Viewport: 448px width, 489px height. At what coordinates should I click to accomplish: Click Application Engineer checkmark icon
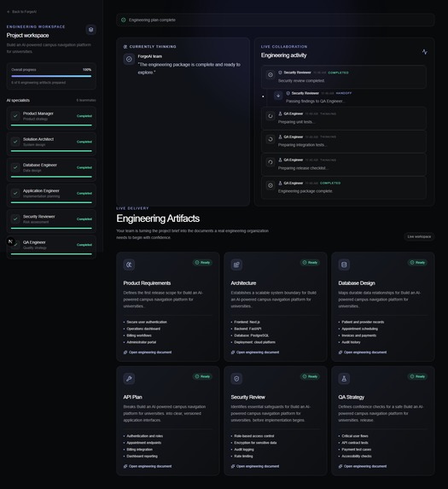15,193
